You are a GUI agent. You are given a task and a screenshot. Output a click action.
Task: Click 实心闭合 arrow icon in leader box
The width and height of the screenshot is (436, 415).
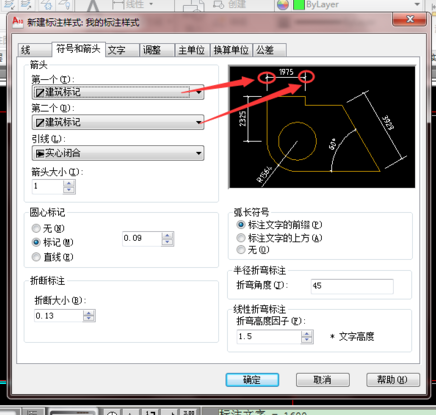pyautogui.click(x=40, y=154)
